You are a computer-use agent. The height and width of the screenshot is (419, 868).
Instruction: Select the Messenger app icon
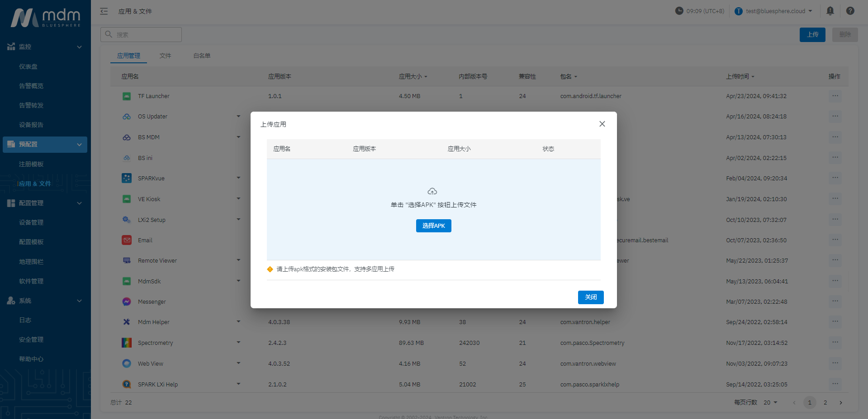coord(126,301)
